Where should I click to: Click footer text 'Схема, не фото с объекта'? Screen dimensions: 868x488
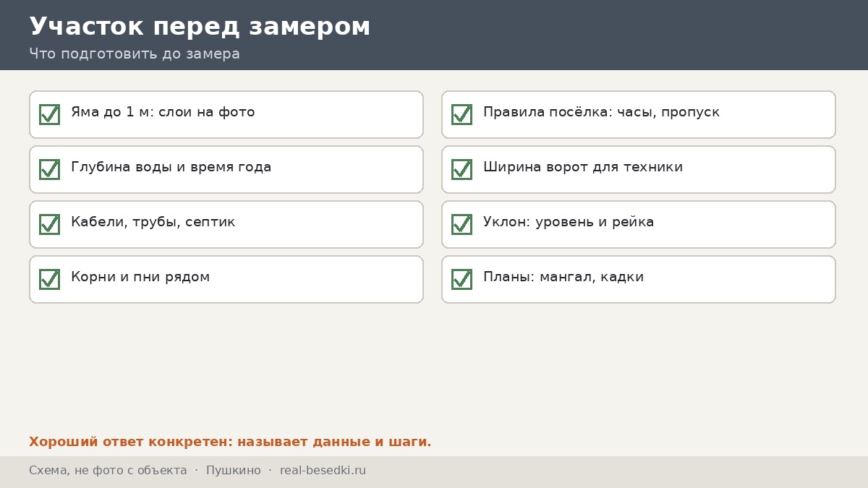coord(108,471)
